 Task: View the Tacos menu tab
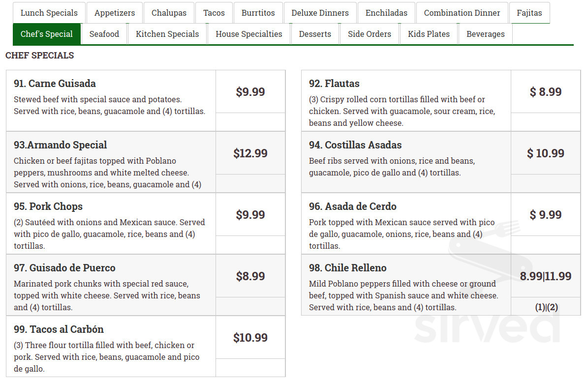[214, 13]
